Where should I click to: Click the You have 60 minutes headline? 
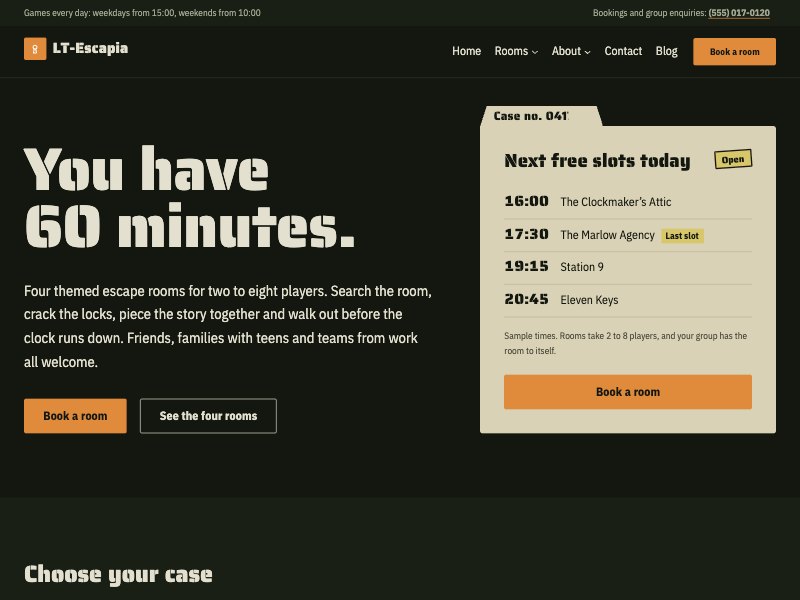[189, 197]
